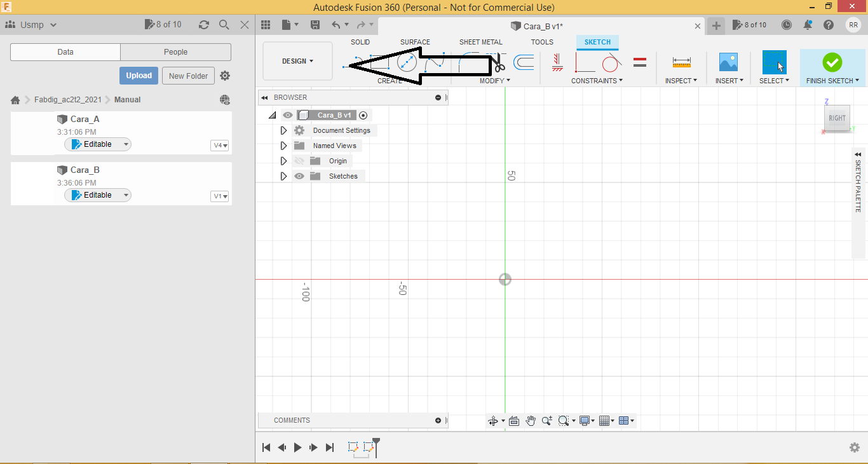Open the CONSTRAINTS dropdown menu
Image resolution: width=868 pixels, height=464 pixels.
coord(597,81)
